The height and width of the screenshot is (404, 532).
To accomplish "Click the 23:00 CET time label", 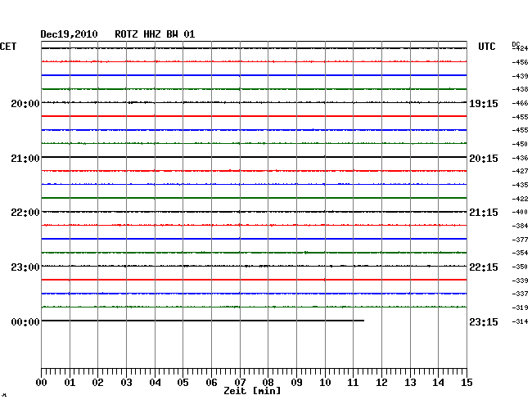I will [x=25, y=267].
